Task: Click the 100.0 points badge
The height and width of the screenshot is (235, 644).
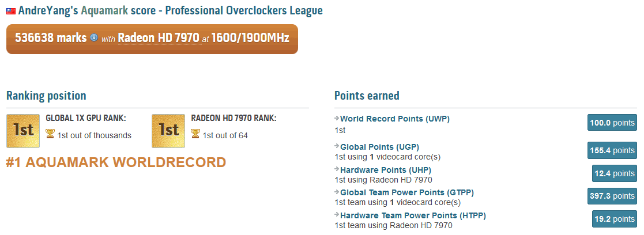Action: (x=612, y=123)
